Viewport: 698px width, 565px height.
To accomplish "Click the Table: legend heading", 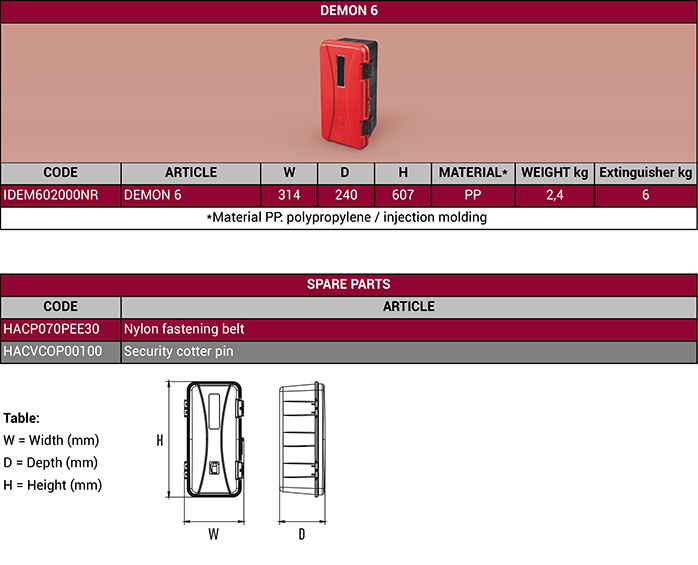I will tap(21, 418).
